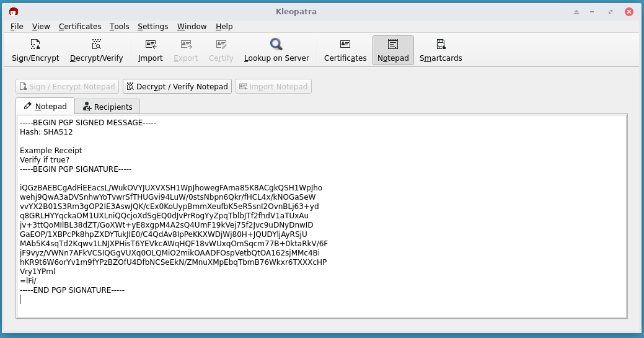The width and height of the screenshot is (644, 338).
Task: Click signature line starting with jv+3ttQoMIlBL38
Action: [x=166, y=225]
